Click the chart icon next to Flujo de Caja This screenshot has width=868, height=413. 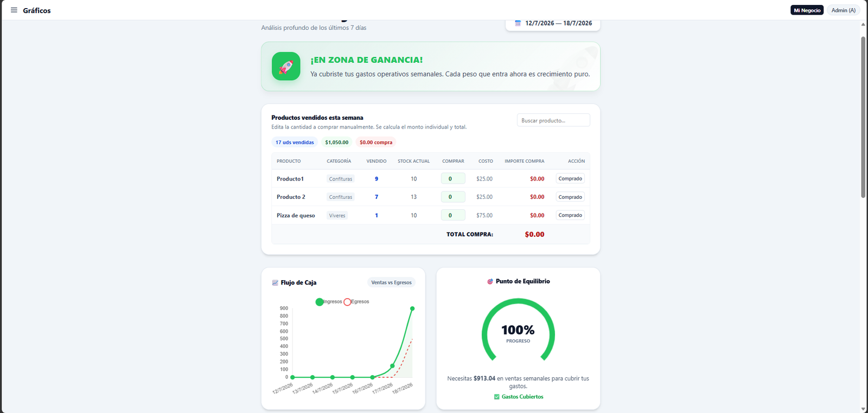[275, 282]
